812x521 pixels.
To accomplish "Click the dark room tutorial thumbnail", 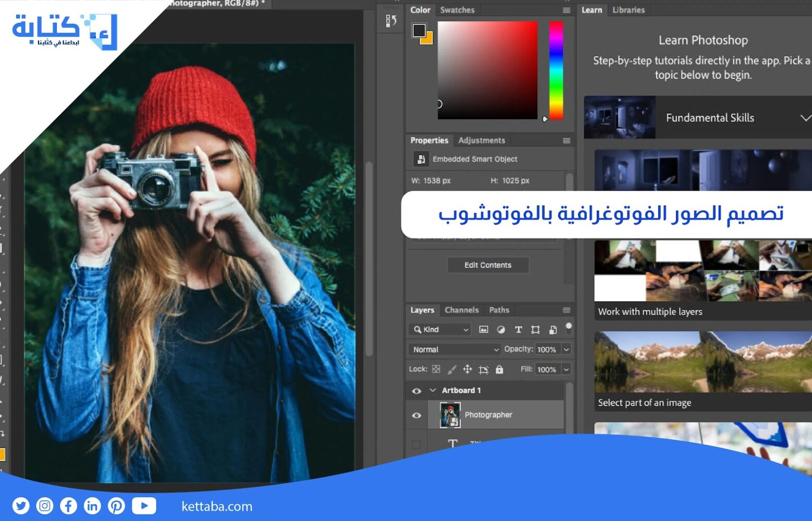I will tap(703, 170).
